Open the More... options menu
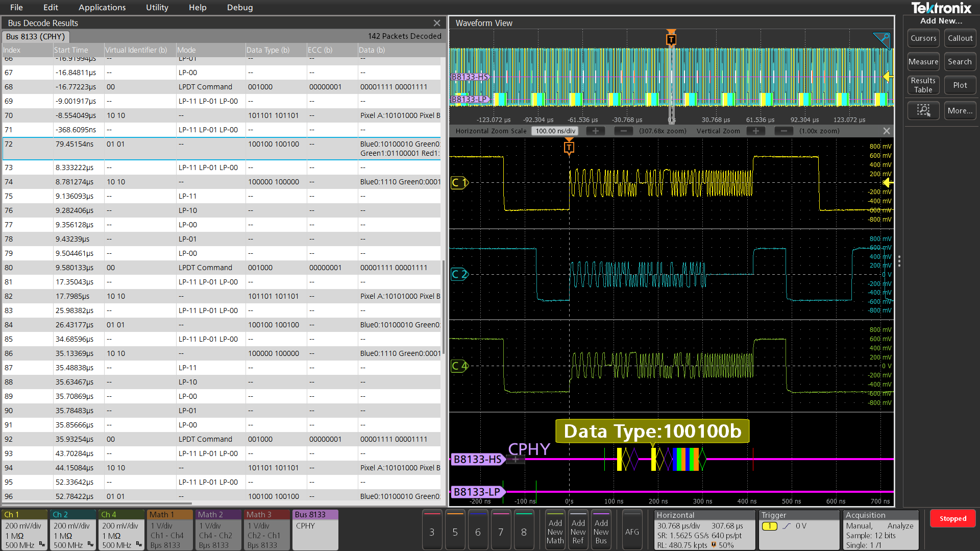 tap(960, 110)
